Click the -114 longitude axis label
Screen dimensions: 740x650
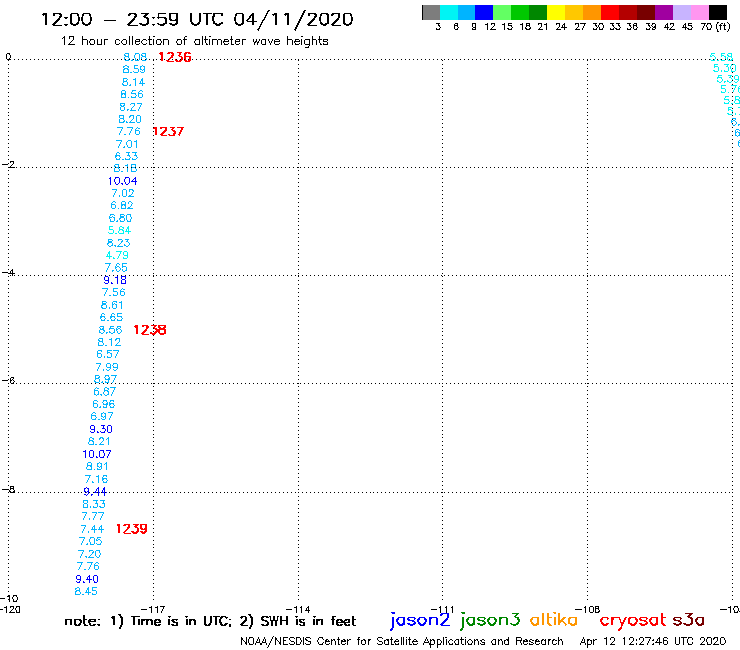[x=298, y=609]
